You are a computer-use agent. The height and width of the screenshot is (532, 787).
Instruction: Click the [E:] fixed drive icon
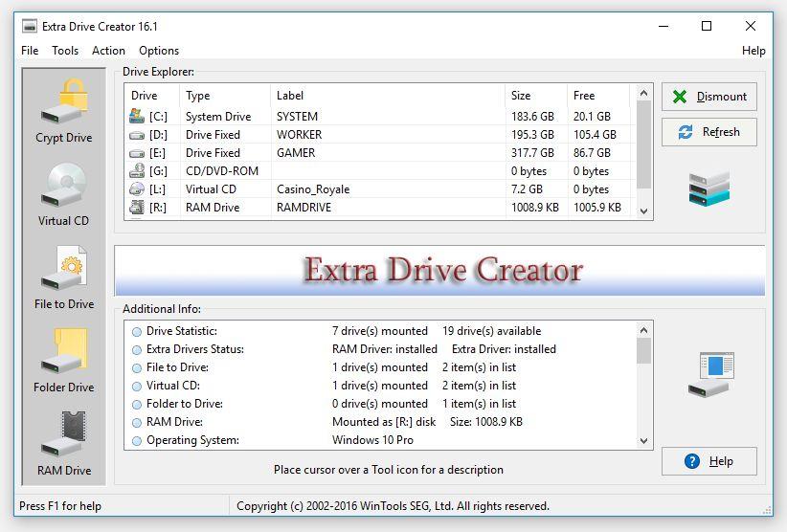coord(137,153)
